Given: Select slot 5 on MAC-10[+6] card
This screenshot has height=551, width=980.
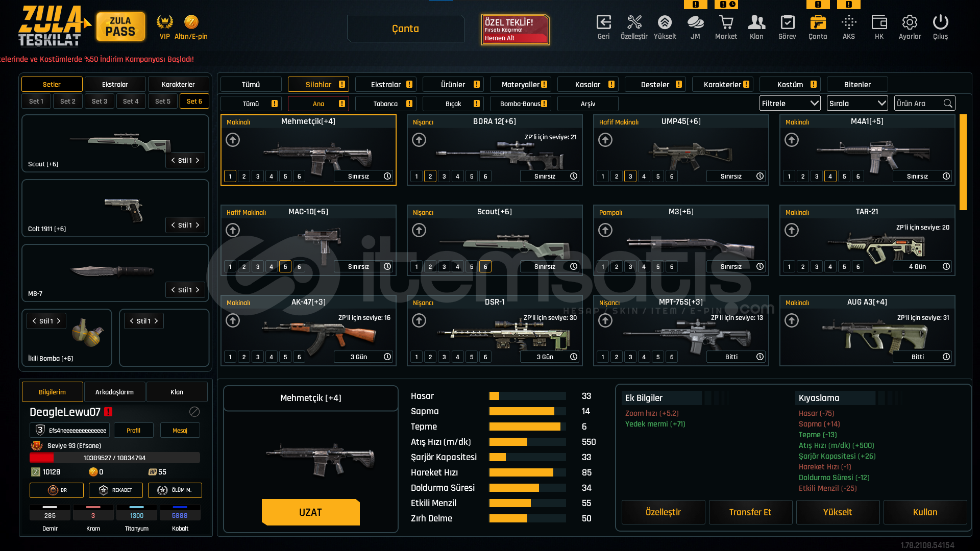Looking at the screenshot, I should [285, 267].
